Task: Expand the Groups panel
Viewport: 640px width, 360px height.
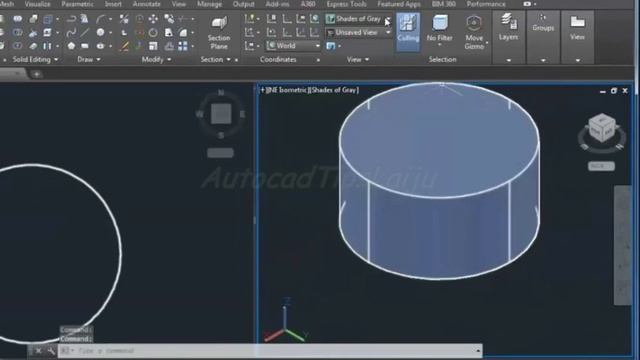Action: [543, 60]
